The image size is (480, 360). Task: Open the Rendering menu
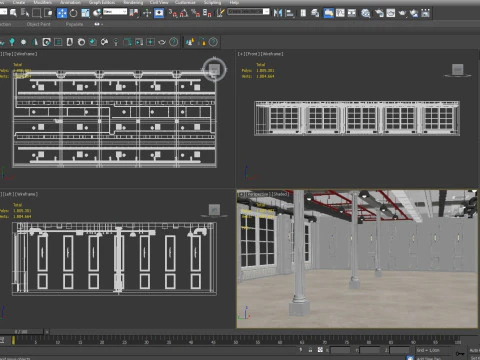[x=133, y=2]
